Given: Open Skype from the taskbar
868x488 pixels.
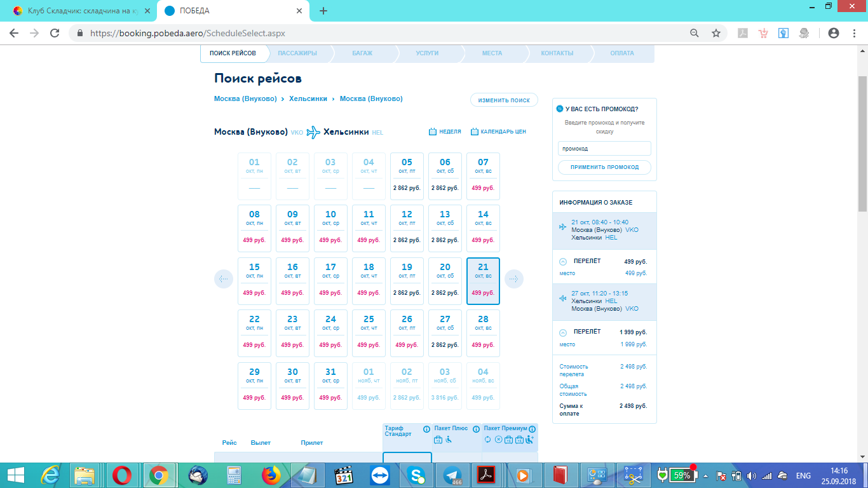Looking at the screenshot, I should [417, 475].
